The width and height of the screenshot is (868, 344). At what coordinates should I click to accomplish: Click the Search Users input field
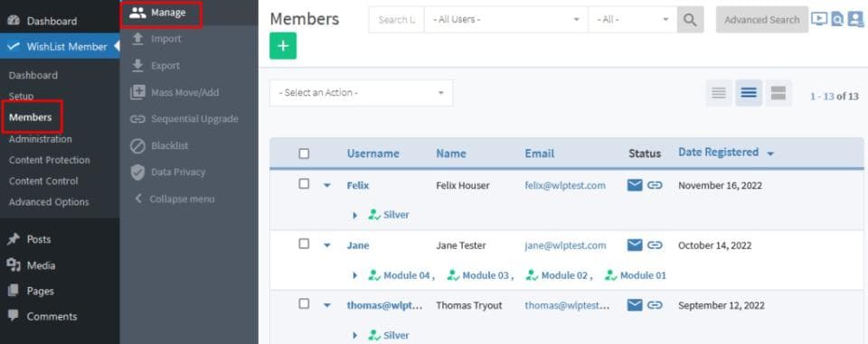[x=396, y=19]
